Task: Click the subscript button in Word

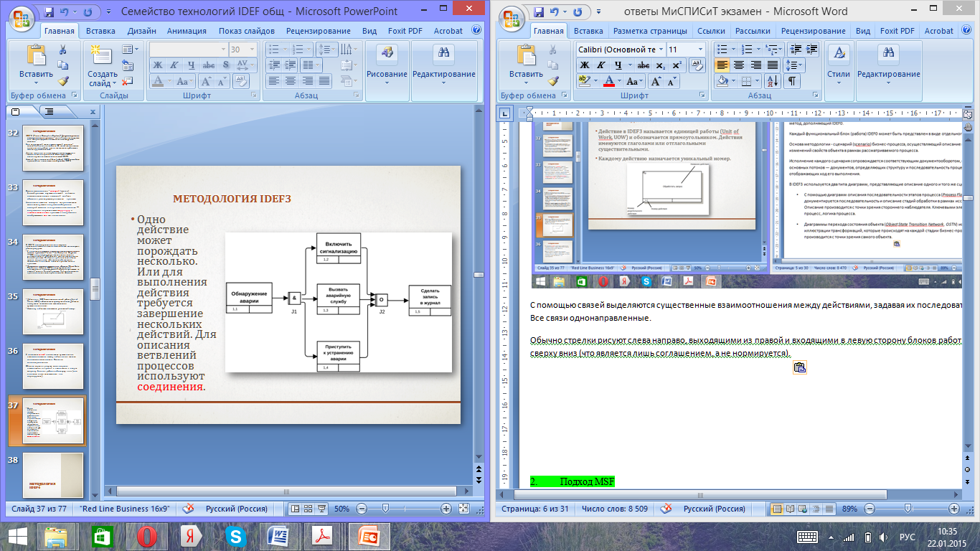Action: (660, 65)
